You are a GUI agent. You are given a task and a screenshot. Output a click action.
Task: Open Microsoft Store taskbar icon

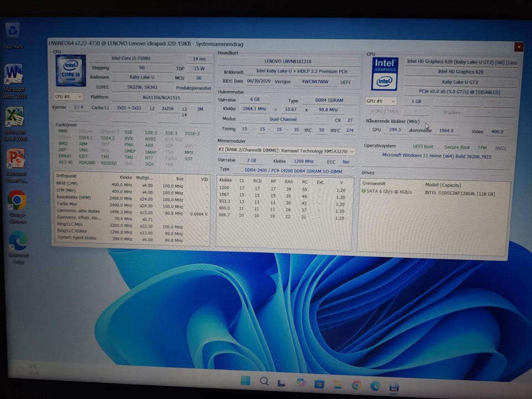coord(319,384)
